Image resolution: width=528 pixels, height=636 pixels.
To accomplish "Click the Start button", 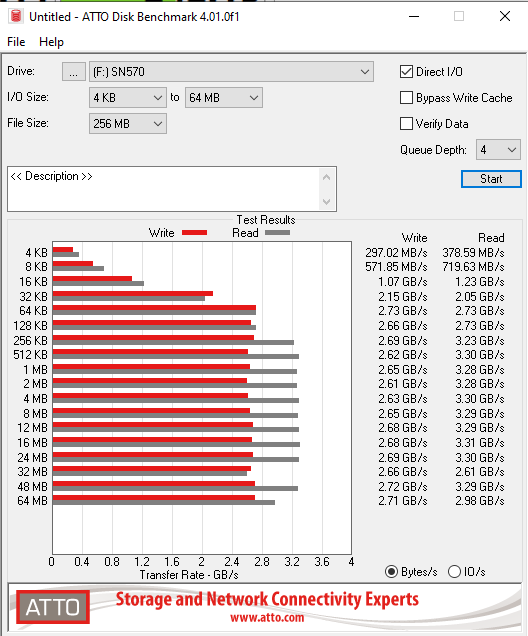I will (x=491, y=179).
